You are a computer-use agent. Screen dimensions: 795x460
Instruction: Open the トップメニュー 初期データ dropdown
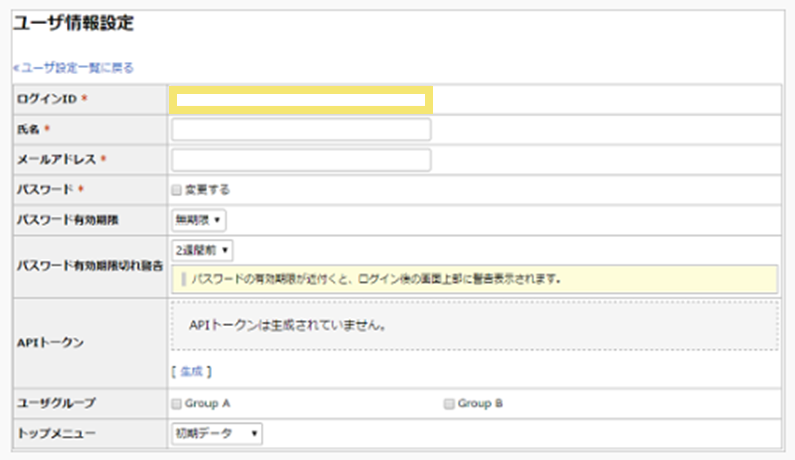pyautogui.click(x=217, y=433)
